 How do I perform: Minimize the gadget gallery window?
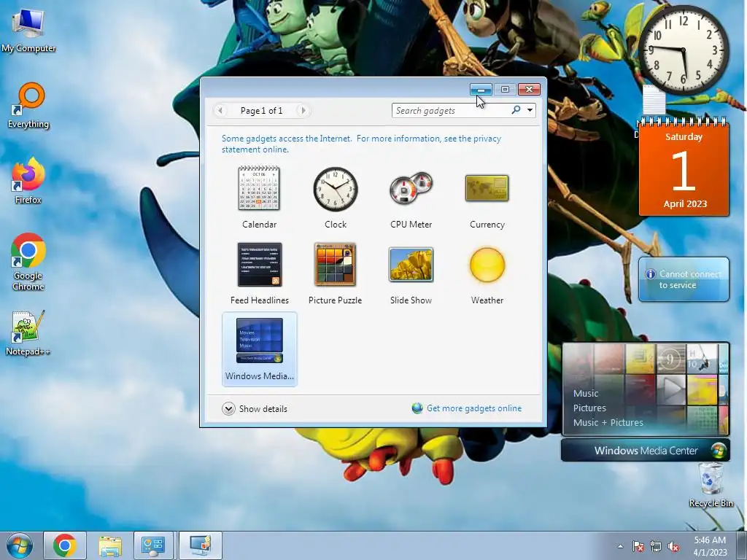[481, 90]
